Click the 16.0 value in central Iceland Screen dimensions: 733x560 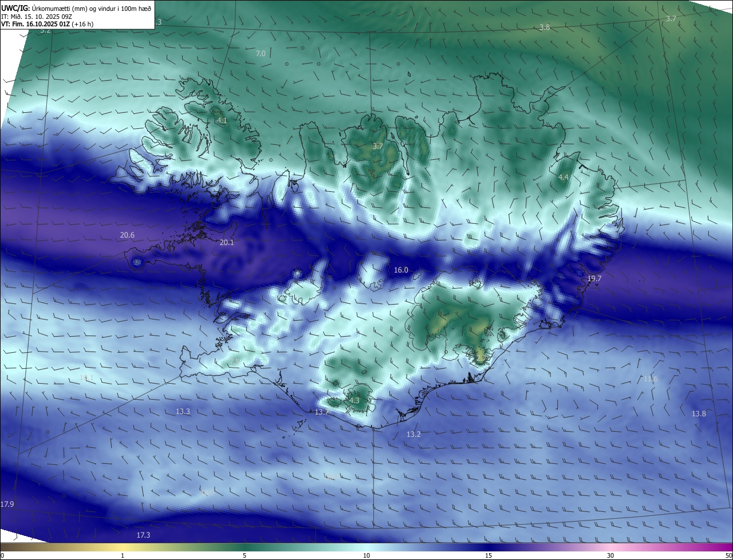(x=401, y=270)
